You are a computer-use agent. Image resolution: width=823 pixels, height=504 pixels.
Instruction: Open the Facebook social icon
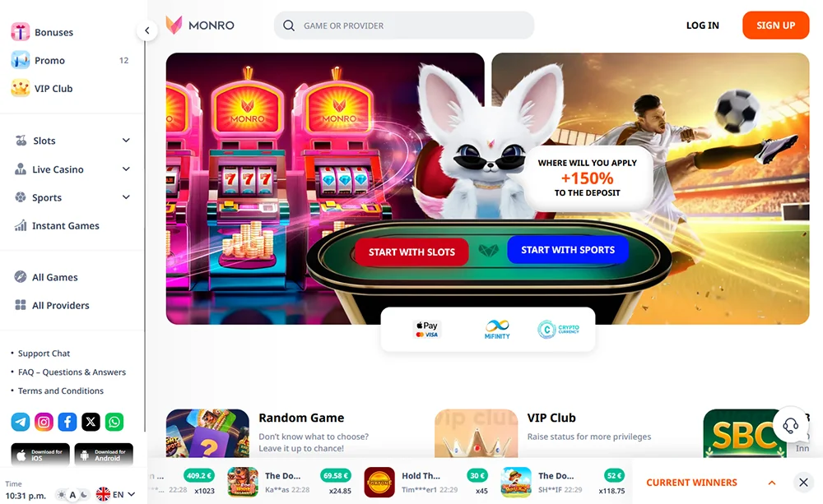[67, 422]
